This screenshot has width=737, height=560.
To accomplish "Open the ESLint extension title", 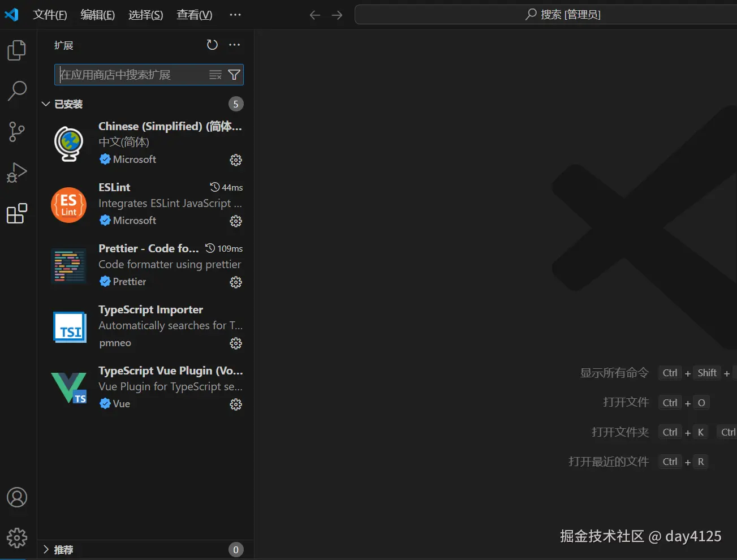I will pyautogui.click(x=114, y=187).
